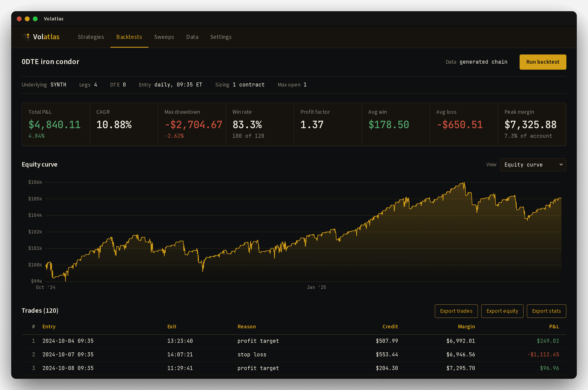Viewport: 588px width, 390px height.
Task: Click the Profit factor 1.37 value
Action: click(x=312, y=125)
